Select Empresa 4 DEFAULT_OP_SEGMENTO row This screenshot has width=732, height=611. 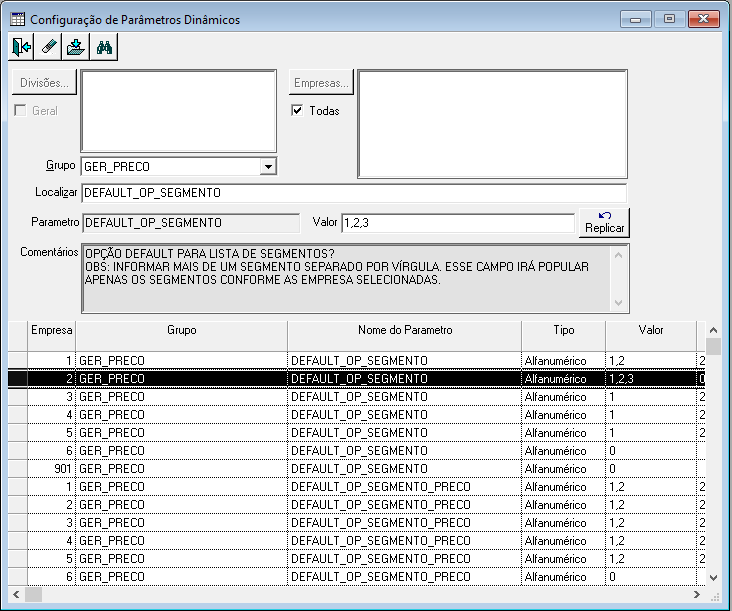(357, 414)
